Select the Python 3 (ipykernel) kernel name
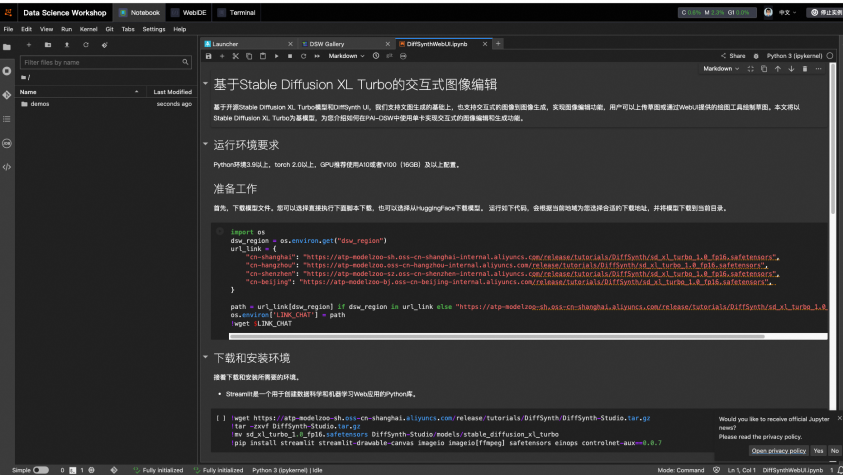 pyautogui.click(x=794, y=56)
